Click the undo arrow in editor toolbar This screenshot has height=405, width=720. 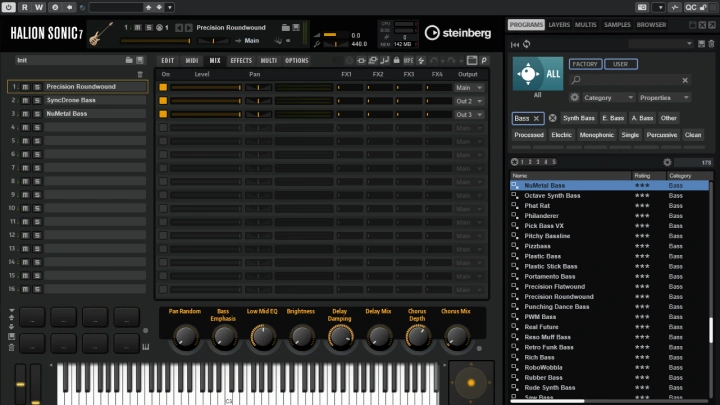[x=434, y=61]
